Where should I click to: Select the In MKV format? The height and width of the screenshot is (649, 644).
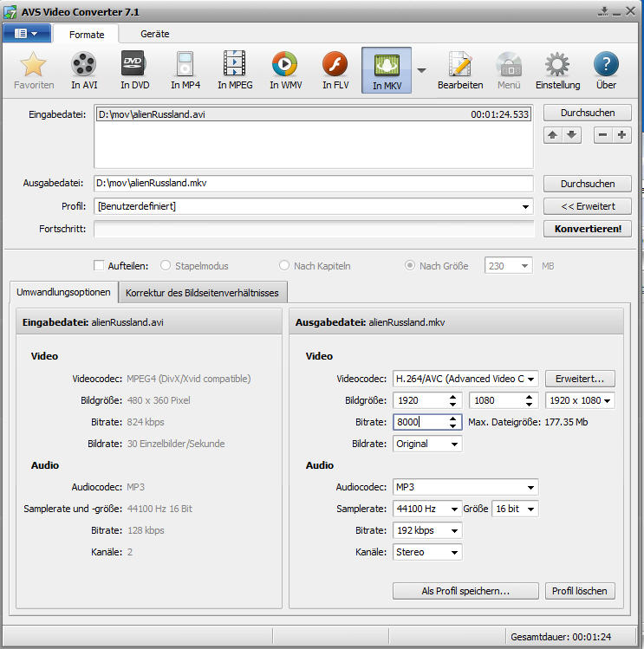click(387, 70)
